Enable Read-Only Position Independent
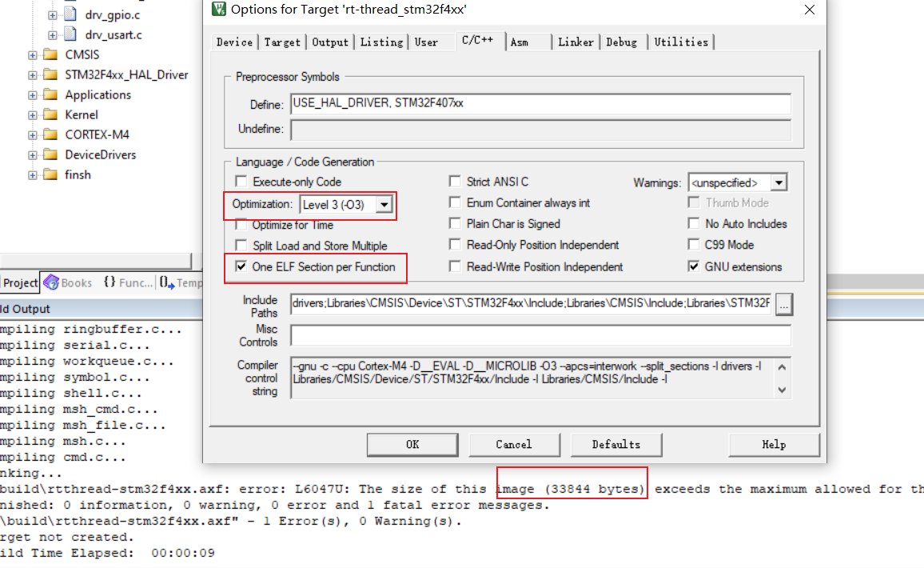Image resolution: width=924 pixels, height=568 pixels. pyautogui.click(x=454, y=244)
